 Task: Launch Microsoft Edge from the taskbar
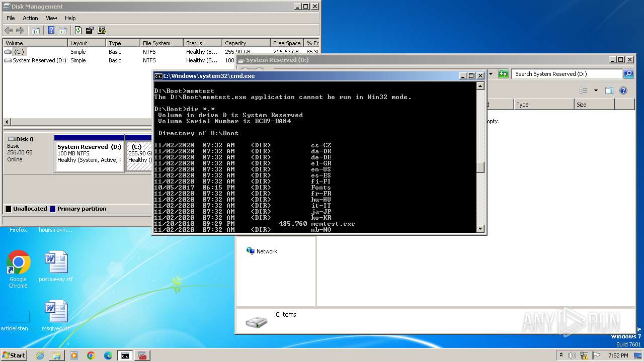tap(108, 355)
